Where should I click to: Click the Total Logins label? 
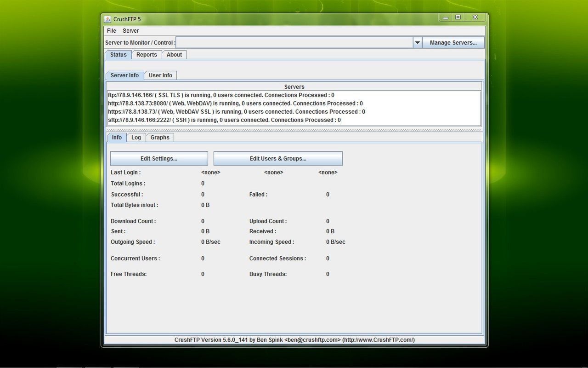click(x=128, y=184)
